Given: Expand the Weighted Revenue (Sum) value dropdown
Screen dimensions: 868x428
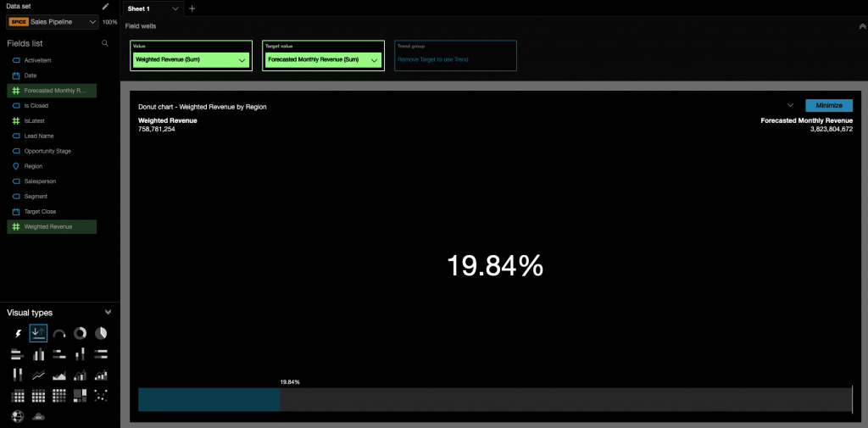Looking at the screenshot, I should [243, 60].
